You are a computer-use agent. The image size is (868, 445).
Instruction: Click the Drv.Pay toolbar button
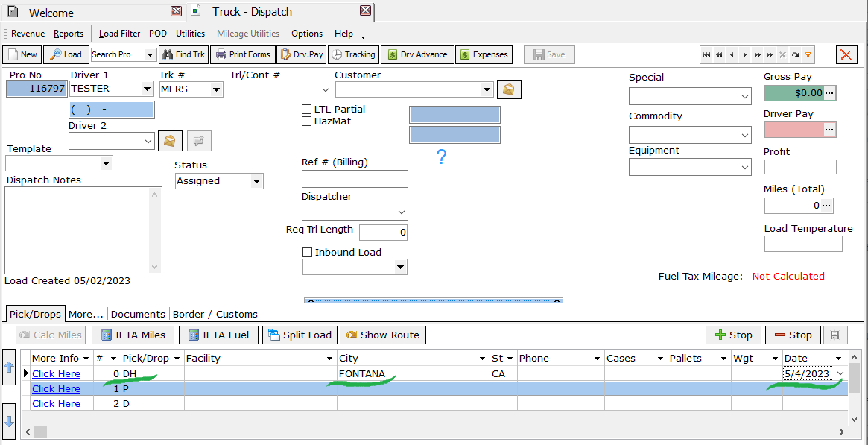[x=301, y=54]
